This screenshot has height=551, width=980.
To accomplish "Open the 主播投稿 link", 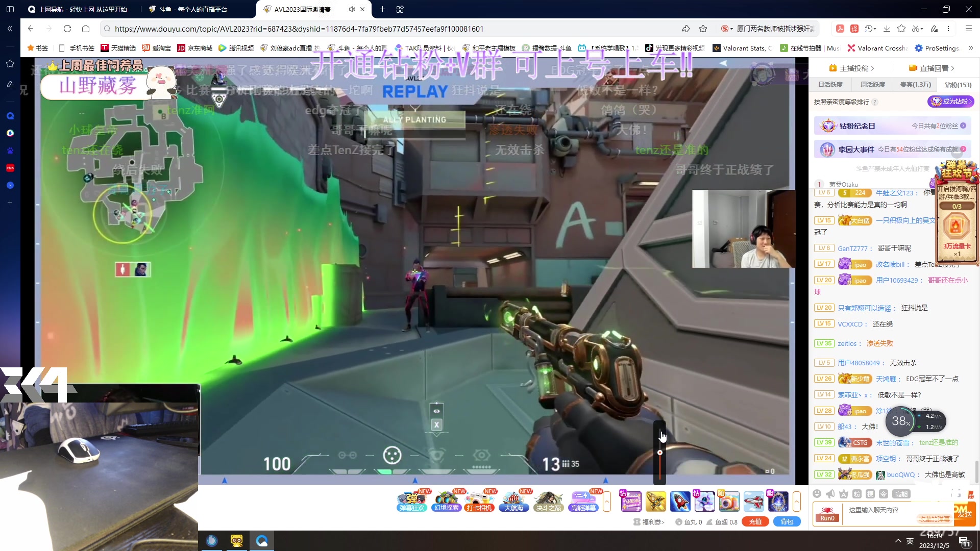I will (x=851, y=68).
